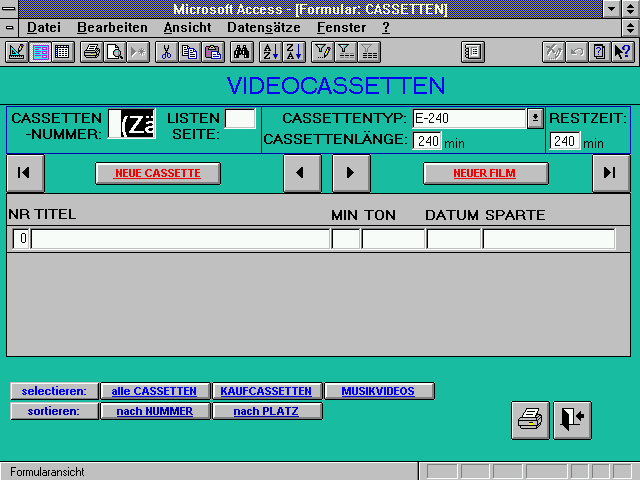Viewport: 640px width, 480px height.
Task: Open the Datensätze menu
Action: [x=265, y=28]
